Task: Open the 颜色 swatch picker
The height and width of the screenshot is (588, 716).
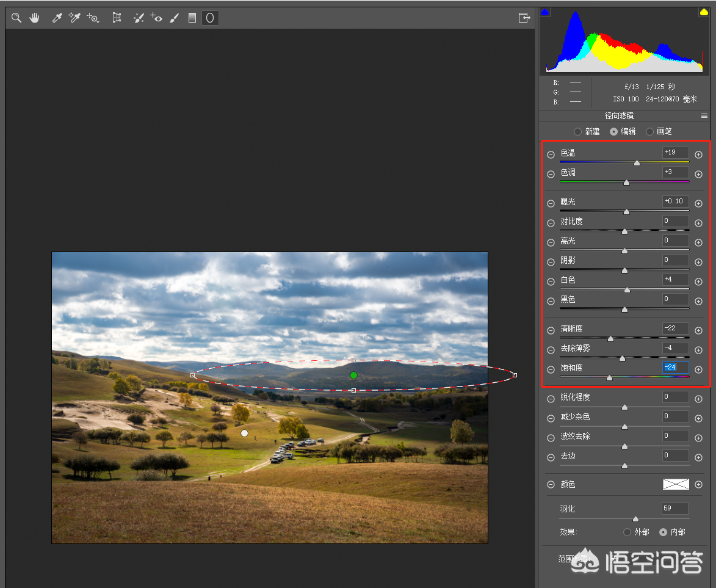Action: [x=676, y=484]
